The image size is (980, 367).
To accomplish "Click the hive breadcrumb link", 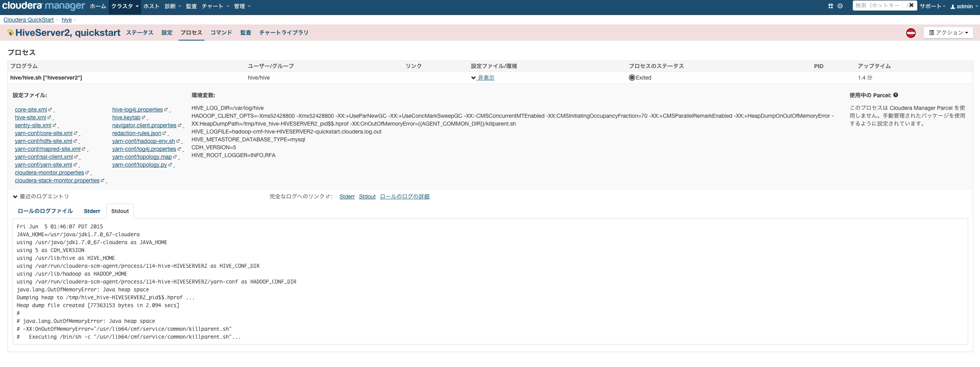I will (67, 20).
